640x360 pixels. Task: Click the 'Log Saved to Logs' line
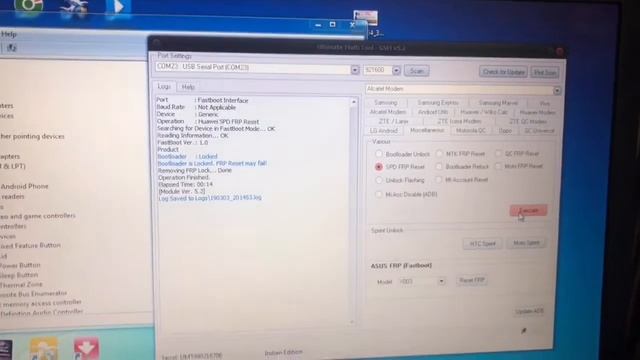pos(209,198)
